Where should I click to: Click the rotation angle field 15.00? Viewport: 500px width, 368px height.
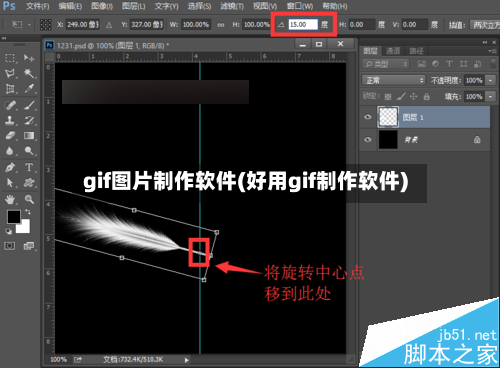click(303, 25)
